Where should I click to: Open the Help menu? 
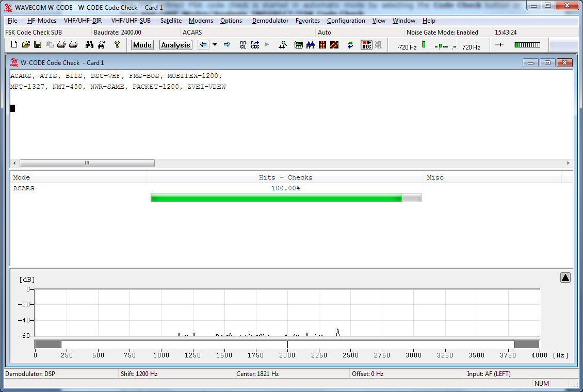coord(429,21)
